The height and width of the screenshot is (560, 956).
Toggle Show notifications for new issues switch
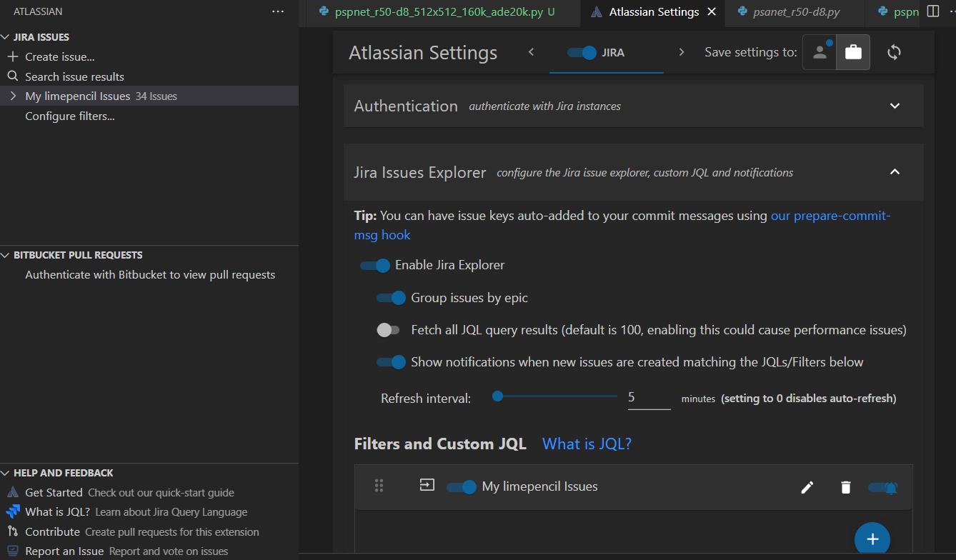coord(391,362)
